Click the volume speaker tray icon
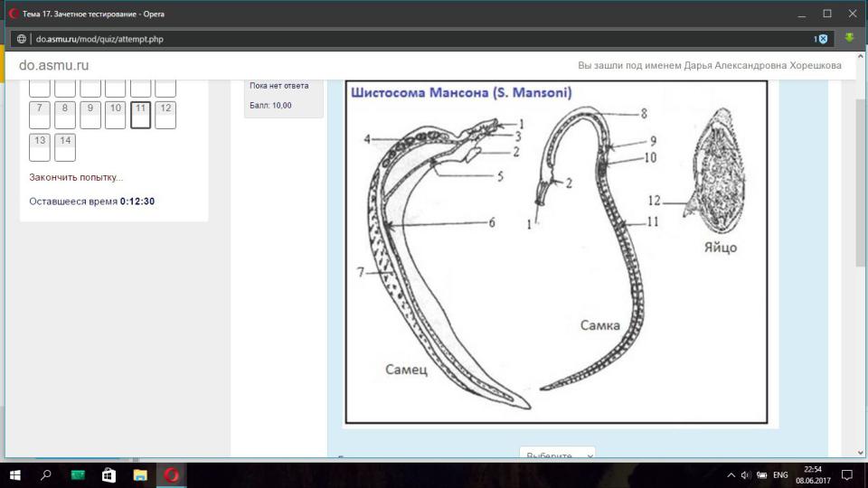868x488 pixels. pyautogui.click(x=746, y=474)
